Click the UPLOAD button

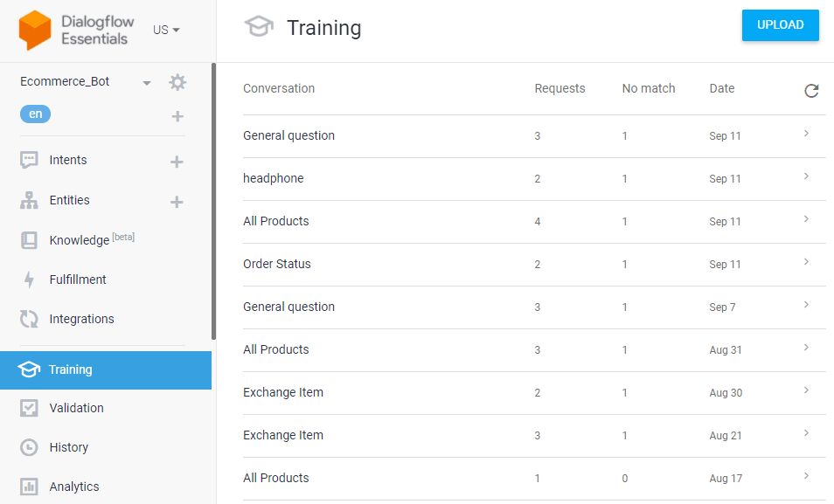(781, 25)
